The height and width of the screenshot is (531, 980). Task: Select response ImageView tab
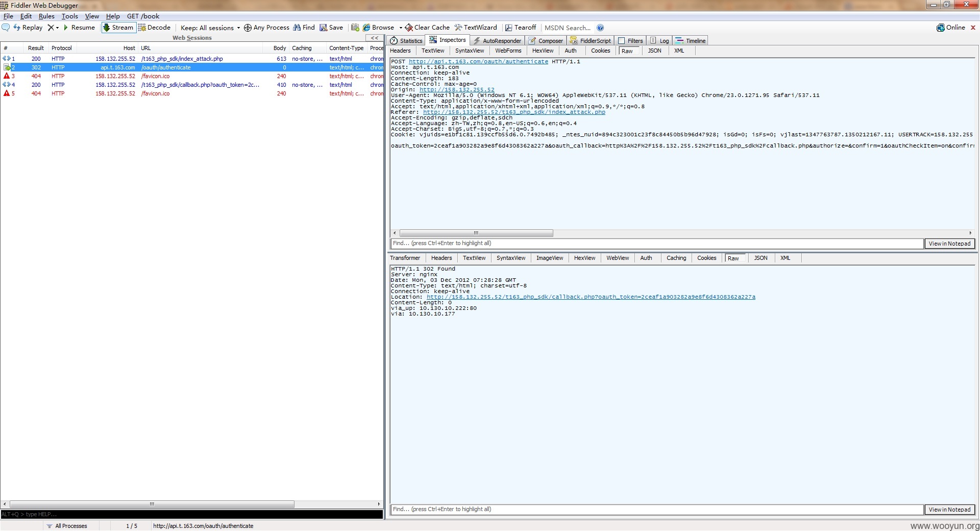pos(550,258)
